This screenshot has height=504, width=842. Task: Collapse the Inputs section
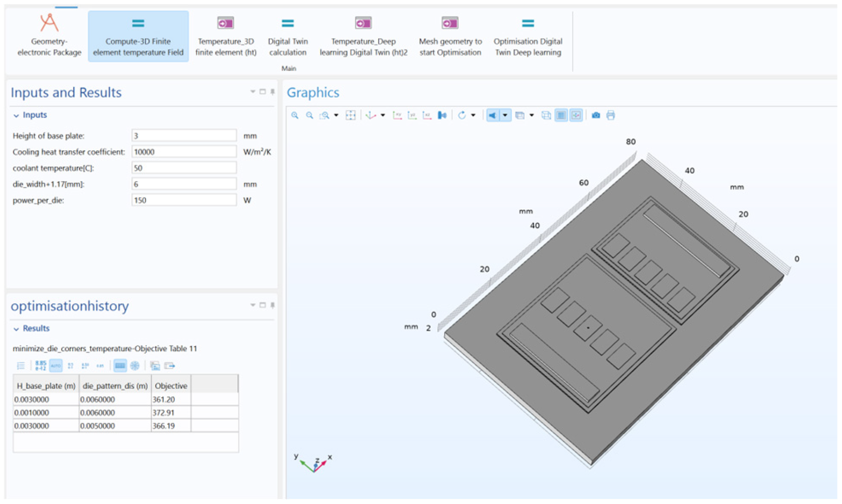click(x=16, y=115)
